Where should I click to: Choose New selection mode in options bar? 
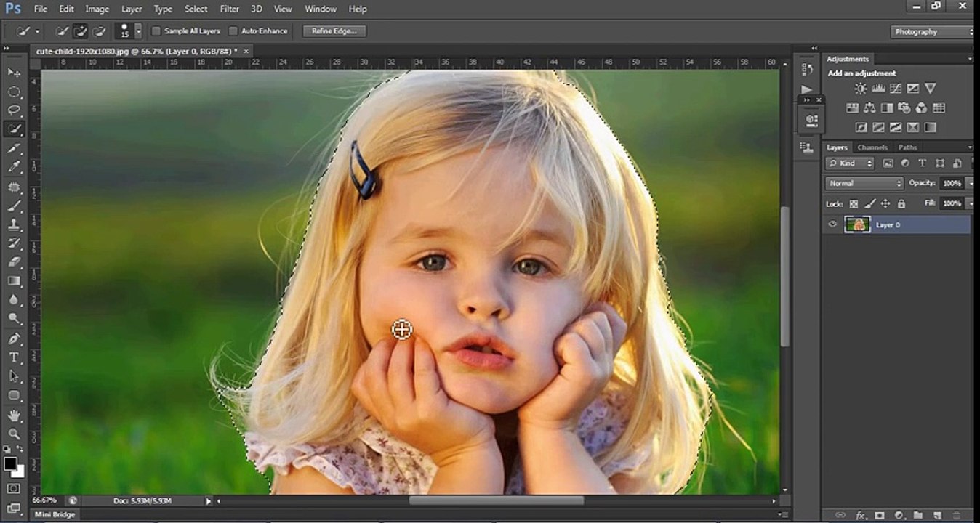coord(62,31)
